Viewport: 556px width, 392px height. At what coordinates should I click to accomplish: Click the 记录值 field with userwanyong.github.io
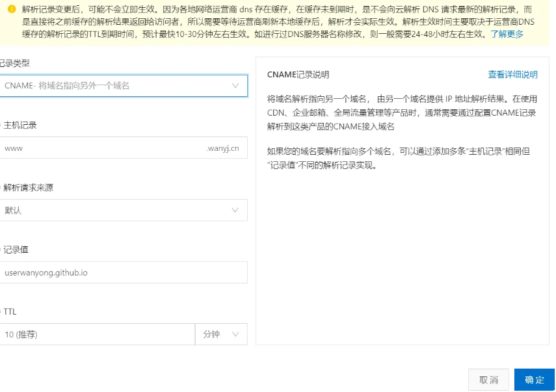pyautogui.click(x=122, y=272)
